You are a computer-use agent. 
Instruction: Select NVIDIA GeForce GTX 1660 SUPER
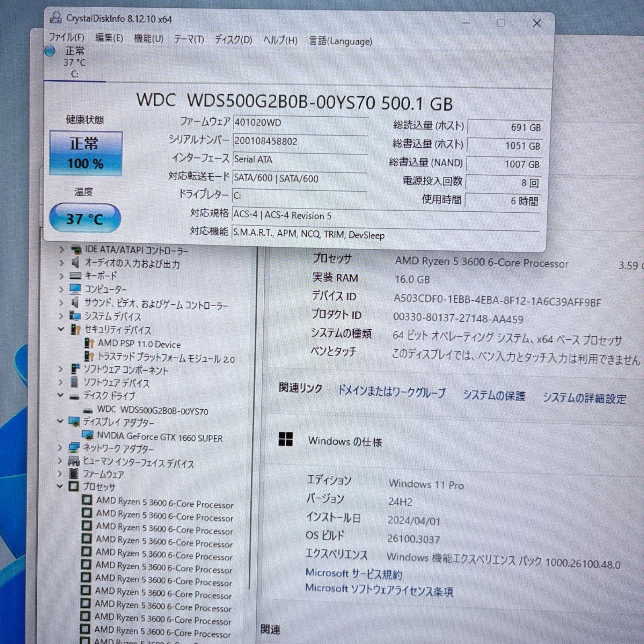tap(160, 437)
